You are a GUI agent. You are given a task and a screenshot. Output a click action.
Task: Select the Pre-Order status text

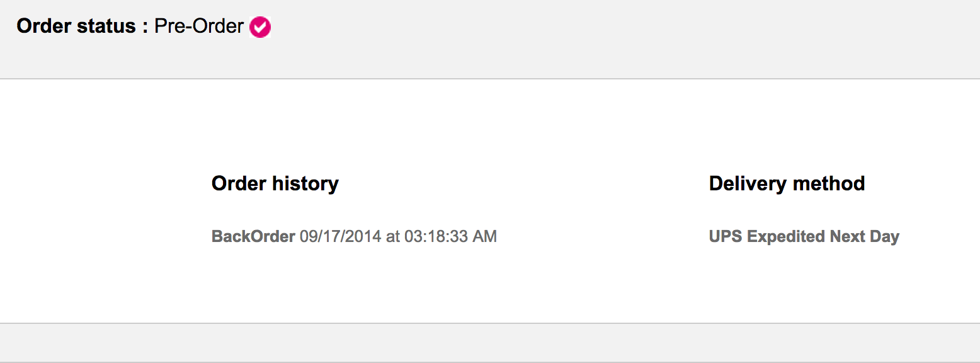[199, 26]
